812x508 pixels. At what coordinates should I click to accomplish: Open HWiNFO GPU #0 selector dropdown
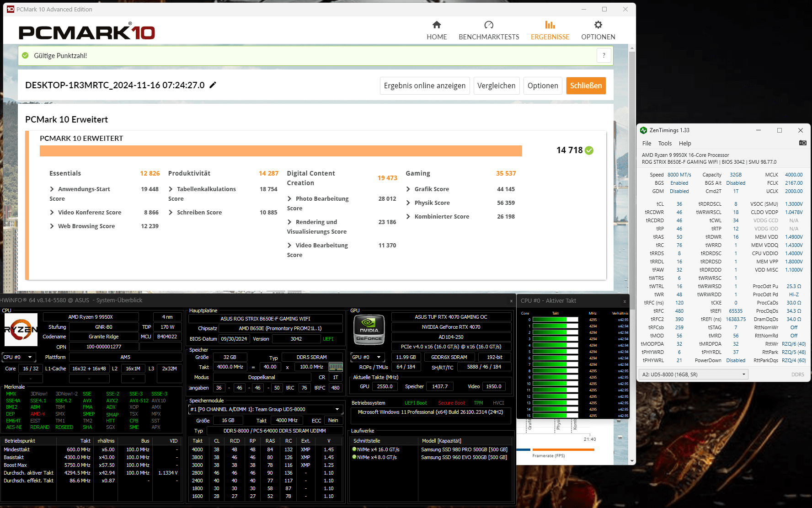click(x=367, y=357)
